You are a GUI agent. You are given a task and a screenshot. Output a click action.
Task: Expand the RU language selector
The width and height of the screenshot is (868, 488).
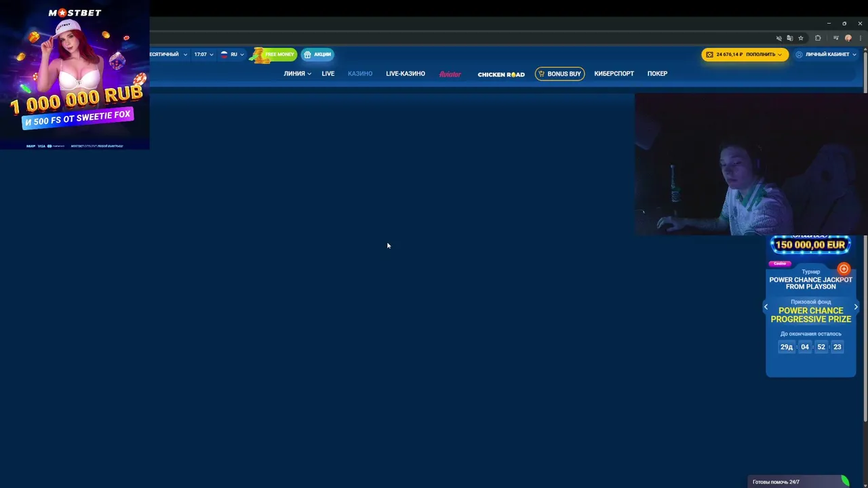(x=233, y=54)
